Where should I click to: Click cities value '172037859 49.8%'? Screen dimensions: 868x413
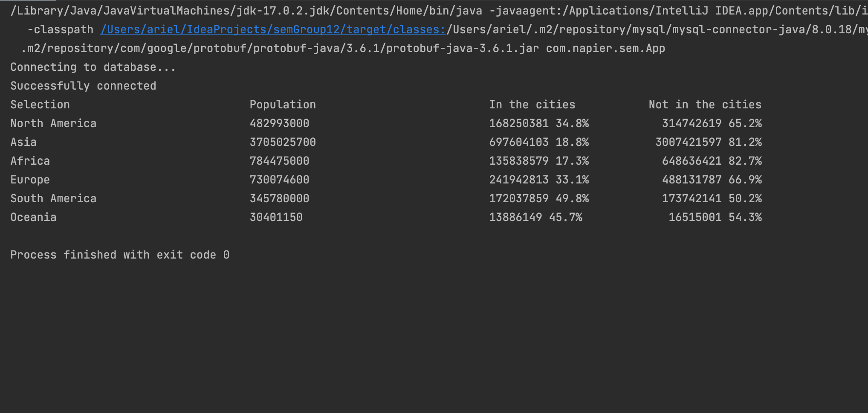pyautogui.click(x=539, y=198)
